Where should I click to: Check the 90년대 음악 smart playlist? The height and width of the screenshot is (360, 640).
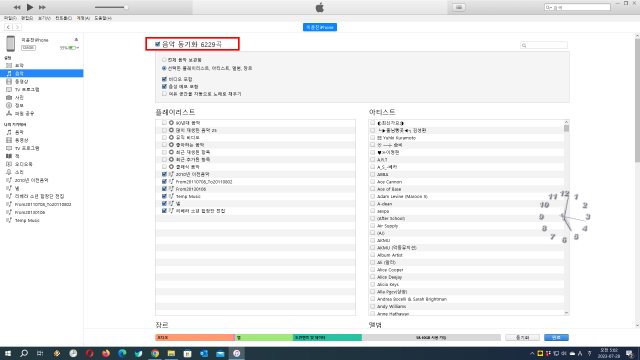coord(164,123)
